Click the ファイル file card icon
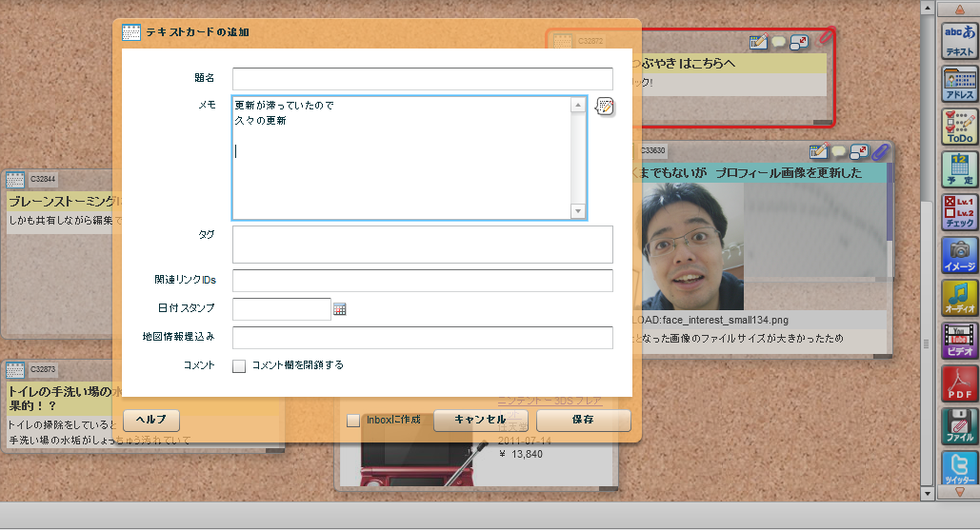Viewport: 980px width, 530px height. point(959,426)
